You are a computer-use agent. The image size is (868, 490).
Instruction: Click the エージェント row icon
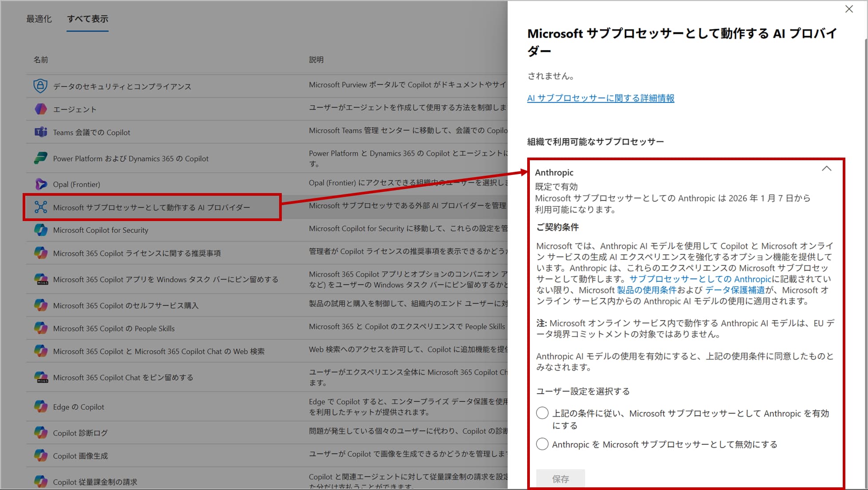pos(40,109)
